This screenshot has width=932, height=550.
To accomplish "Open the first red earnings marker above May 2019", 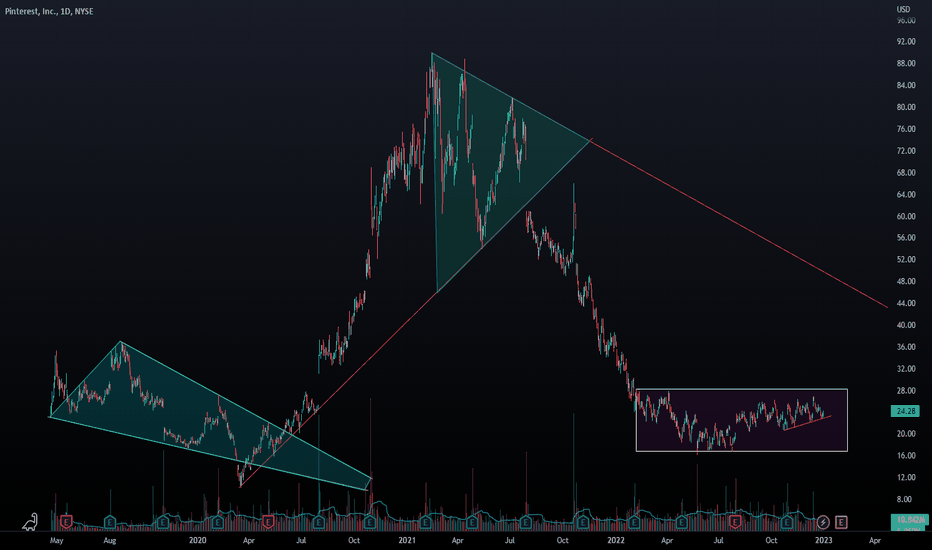I will [66, 522].
